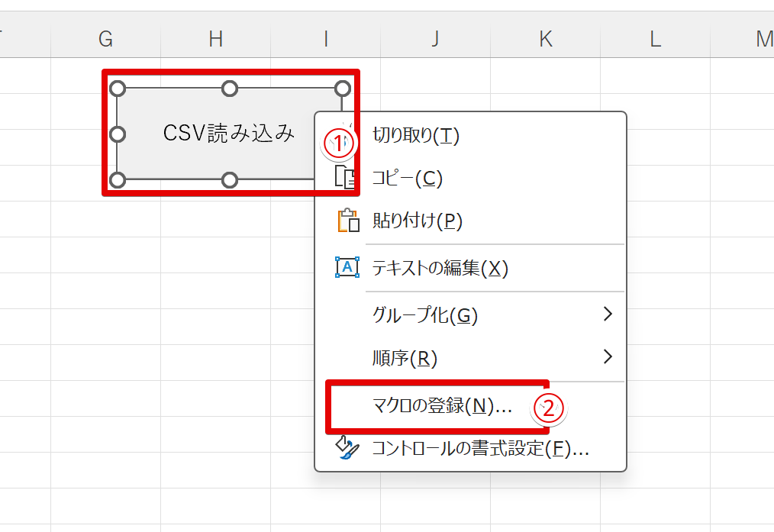The width and height of the screenshot is (774, 532).
Task: Expand the 順序 submenu chevron
Action: coord(607,358)
